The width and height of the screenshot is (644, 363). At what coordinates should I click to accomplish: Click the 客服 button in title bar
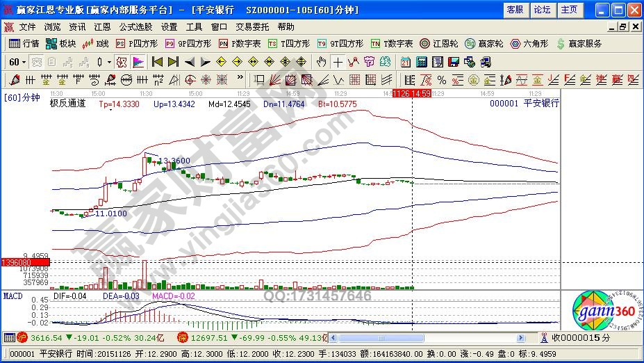(515, 10)
